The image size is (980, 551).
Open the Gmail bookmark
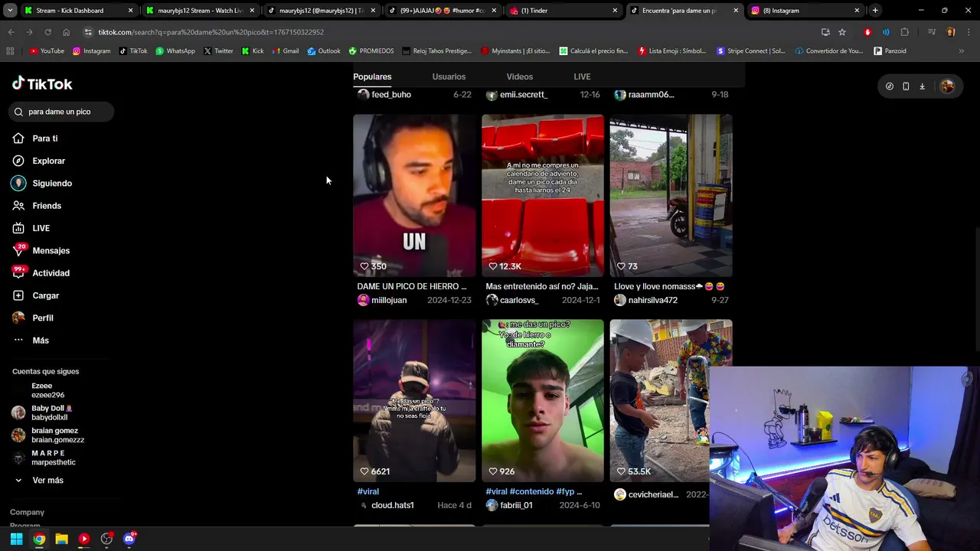point(284,51)
